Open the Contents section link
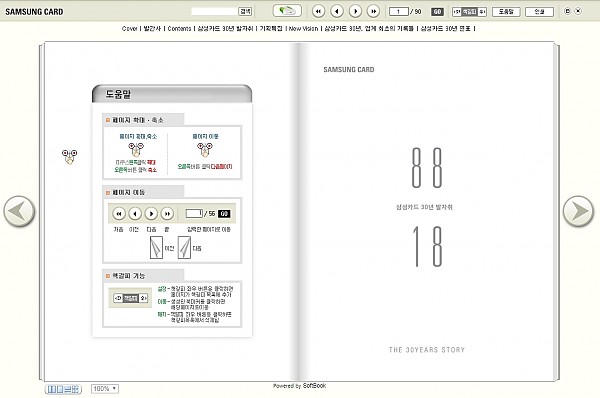Image resolution: width=600 pixels, height=398 pixels. pyautogui.click(x=179, y=28)
